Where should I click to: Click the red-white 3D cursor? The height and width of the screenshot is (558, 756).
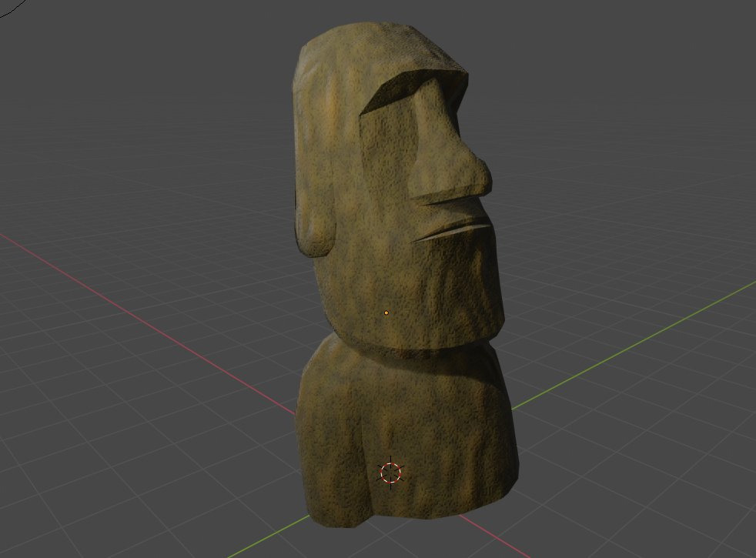(390, 473)
